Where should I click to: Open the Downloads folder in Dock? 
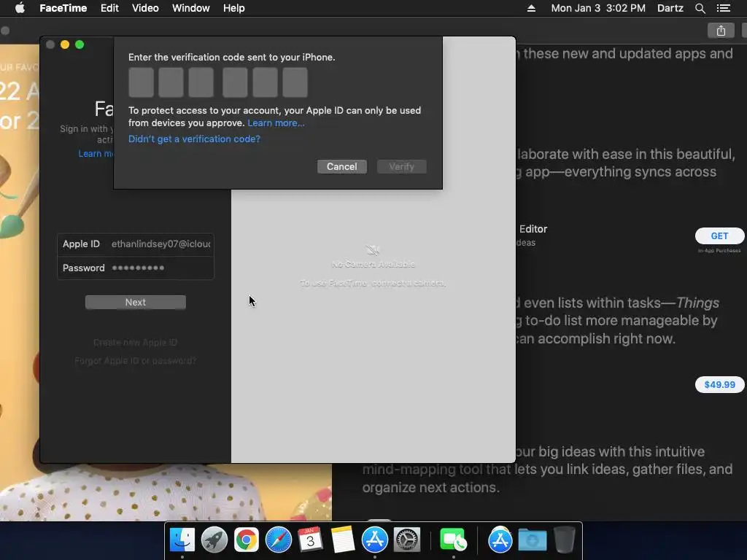(532, 540)
